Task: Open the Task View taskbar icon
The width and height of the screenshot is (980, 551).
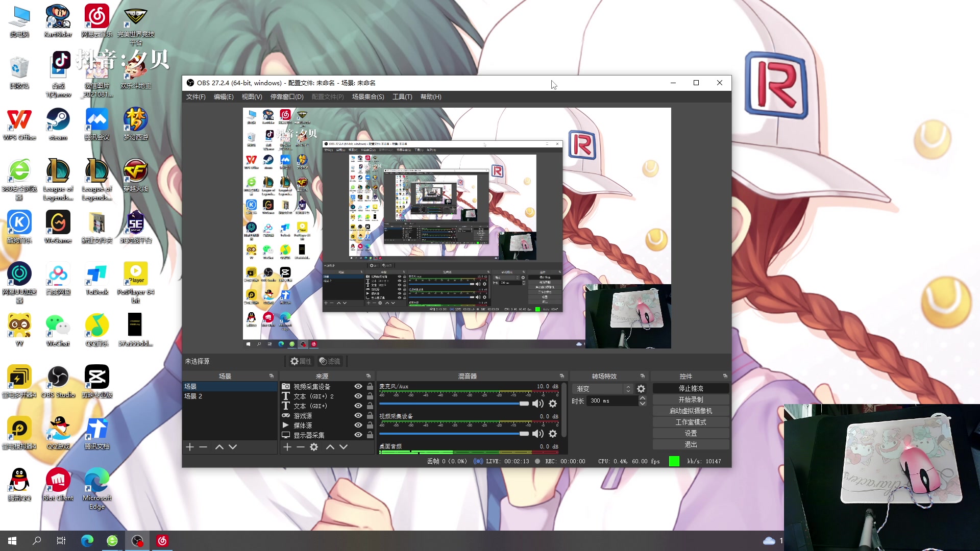Action: (61, 541)
